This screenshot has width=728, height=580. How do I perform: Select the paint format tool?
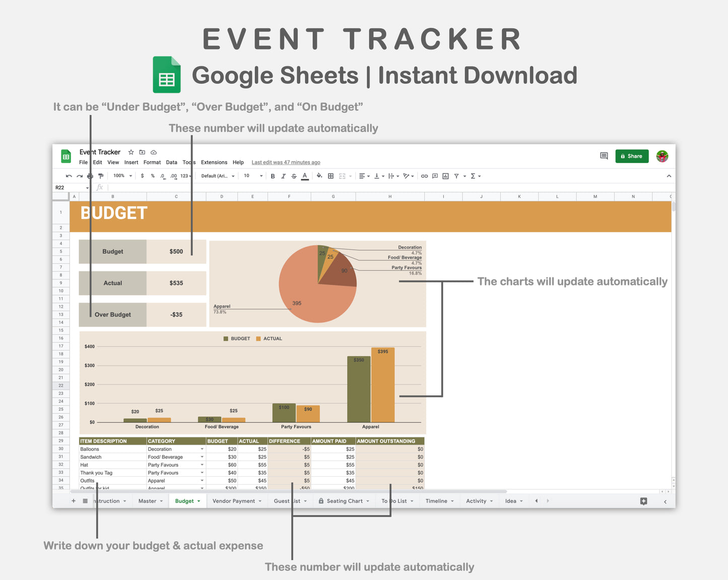tap(100, 176)
